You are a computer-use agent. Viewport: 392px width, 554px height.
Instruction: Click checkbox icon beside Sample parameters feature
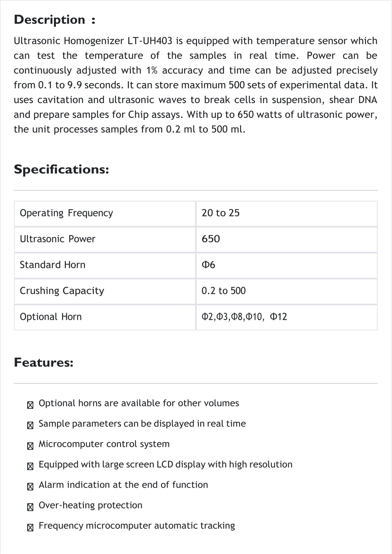point(30,425)
